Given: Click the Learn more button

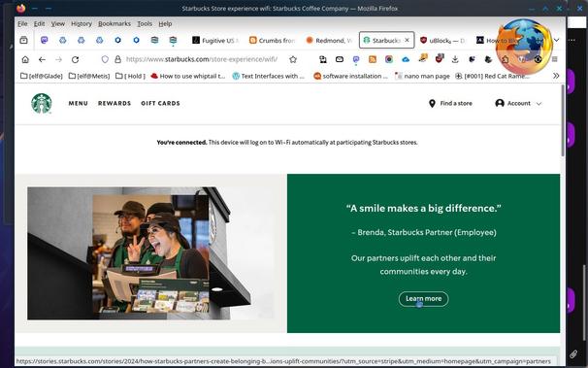Looking at the screenshot, I should (423, 299).
